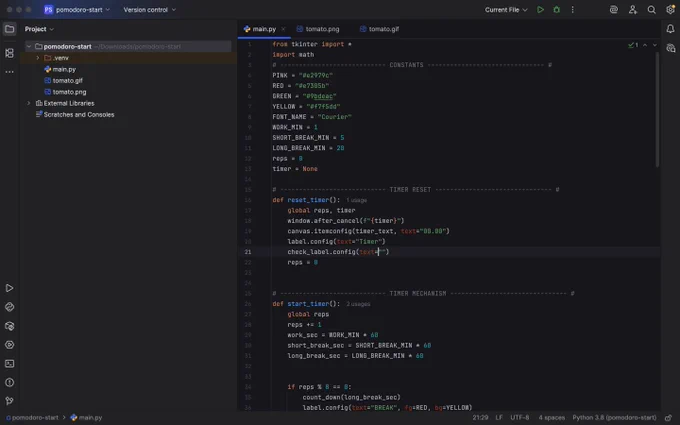Place cursor on GREEN color value string
Viewport: 680px width, 425px height.
point(320,96)
